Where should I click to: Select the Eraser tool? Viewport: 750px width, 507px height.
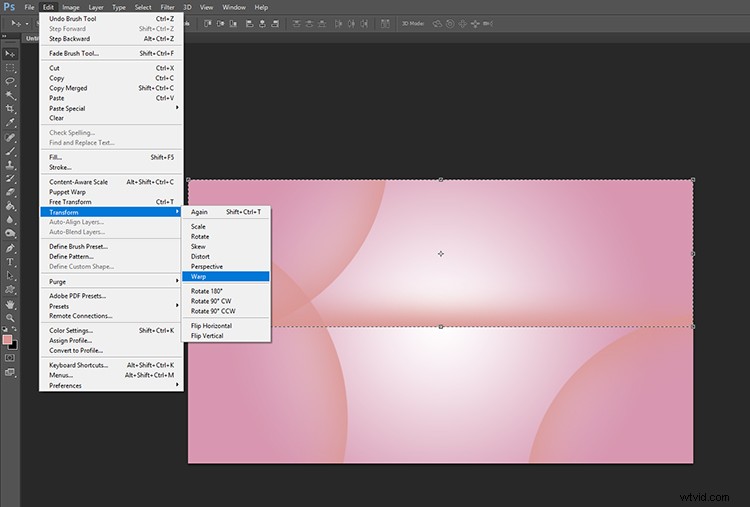coord(10,193)
